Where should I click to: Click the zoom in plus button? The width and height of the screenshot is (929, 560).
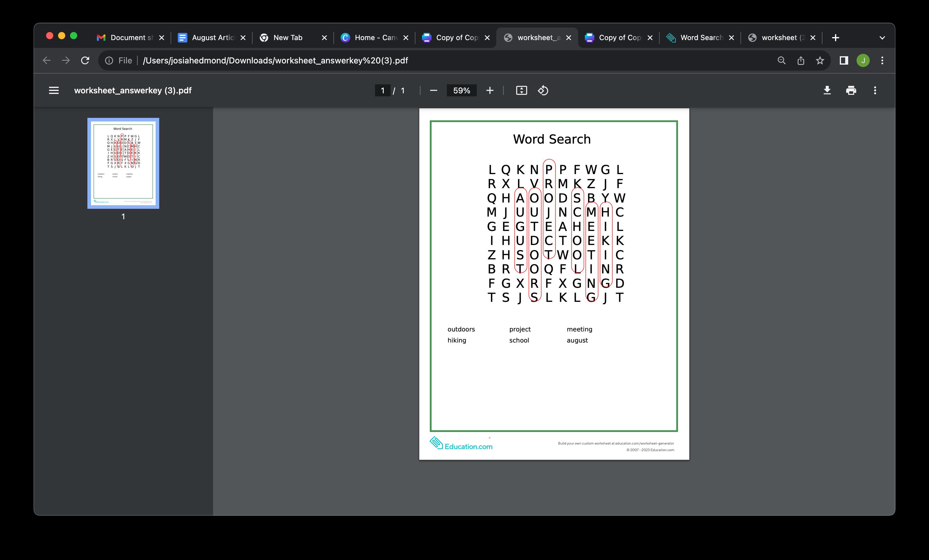tap(490, 90)
